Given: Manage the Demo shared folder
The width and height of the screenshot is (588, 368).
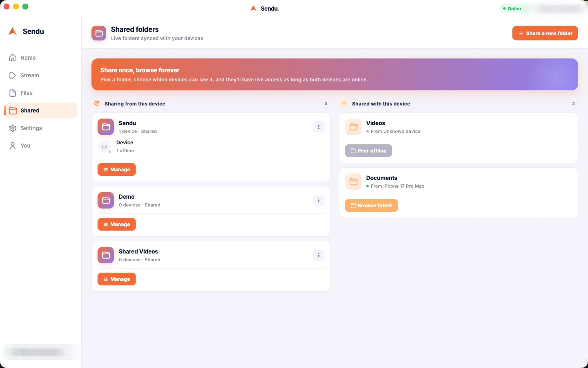Looking at the screenshot, I should (117, 224).
